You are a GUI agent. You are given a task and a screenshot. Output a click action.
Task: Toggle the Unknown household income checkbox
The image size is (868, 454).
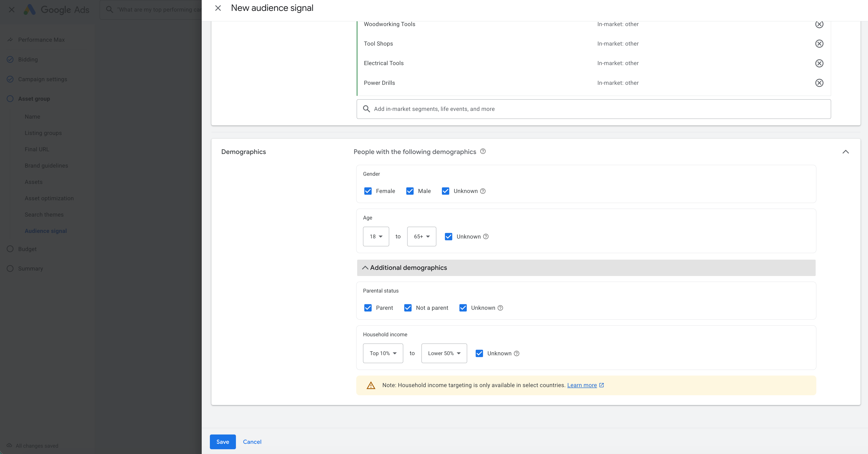(479, 353)
